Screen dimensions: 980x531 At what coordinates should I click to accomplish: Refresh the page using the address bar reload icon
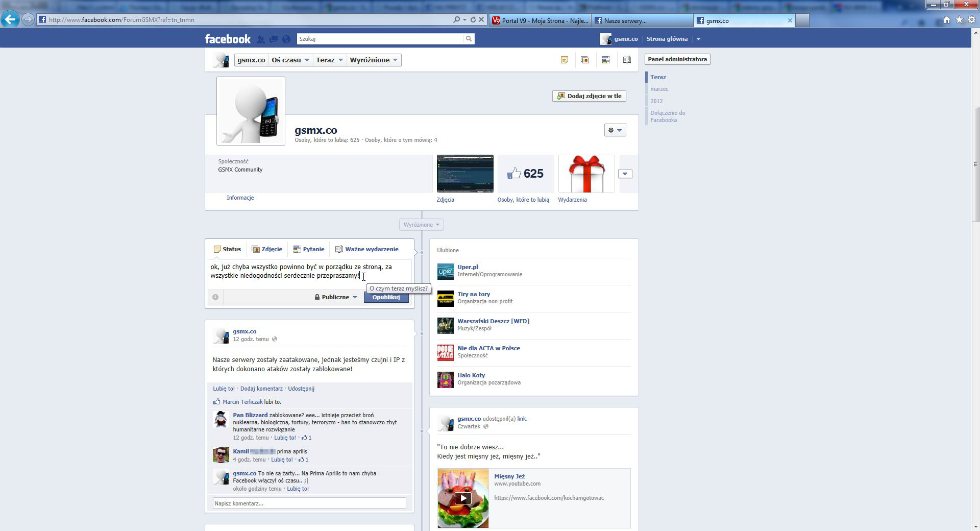[473, 20]
